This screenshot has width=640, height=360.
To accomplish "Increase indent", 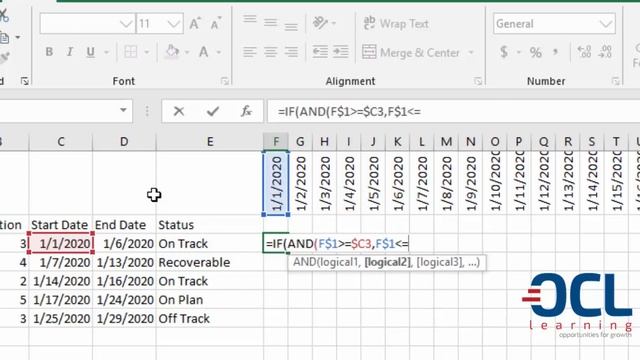I will point(341,52).
